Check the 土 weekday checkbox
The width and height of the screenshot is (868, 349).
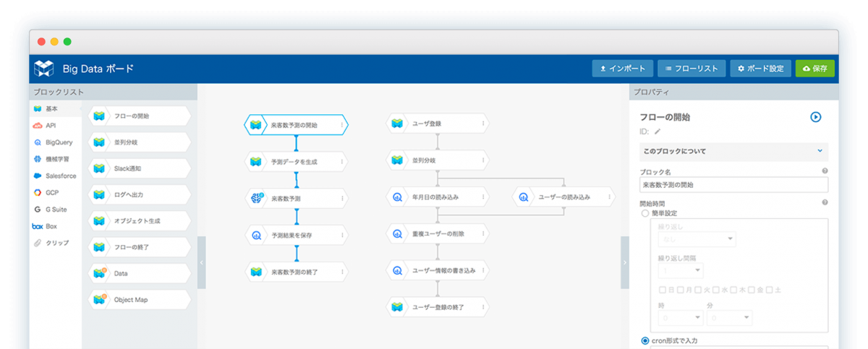[770, 290]
